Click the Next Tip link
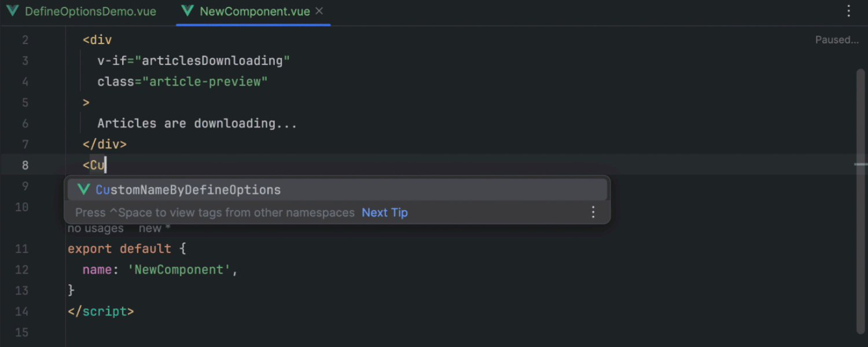The width and height of the screenshot is (868, 347). click(x=384, y=212)
